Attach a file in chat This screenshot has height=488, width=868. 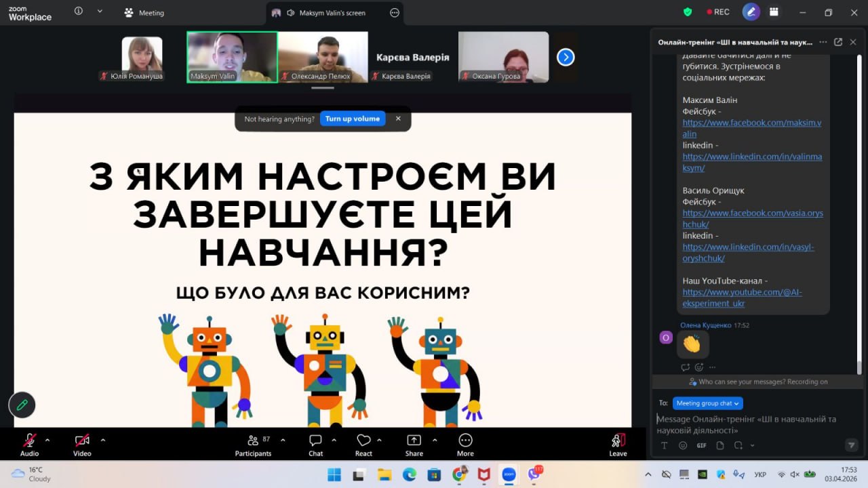719,445
